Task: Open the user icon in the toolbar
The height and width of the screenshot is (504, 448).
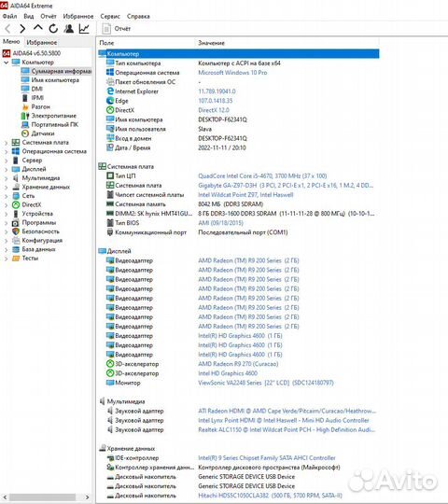Action: click(68, 29)
